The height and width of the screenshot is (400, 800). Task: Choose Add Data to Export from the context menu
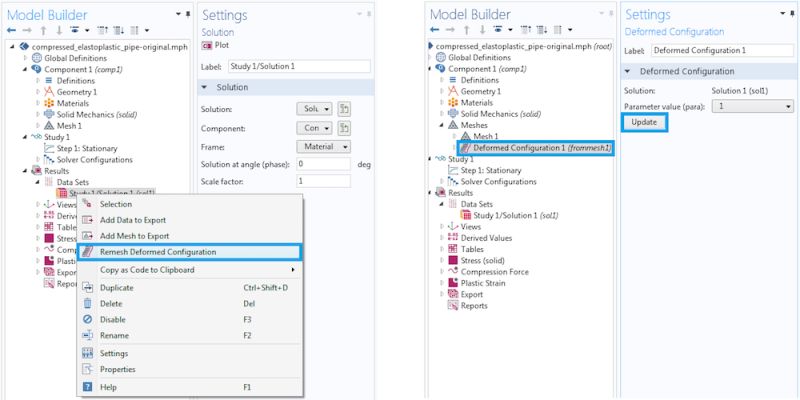190,220
